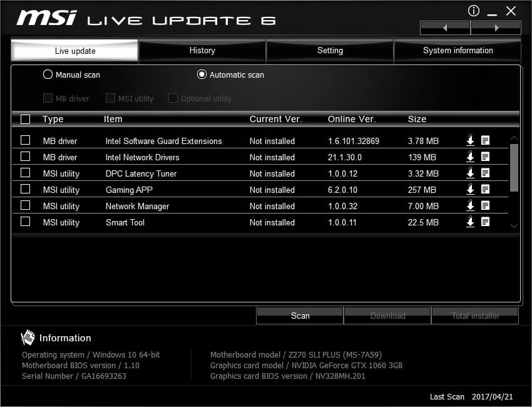Screen dimensions: 532x407
Task: Show Network Manager info document icon
Action: 485,205
